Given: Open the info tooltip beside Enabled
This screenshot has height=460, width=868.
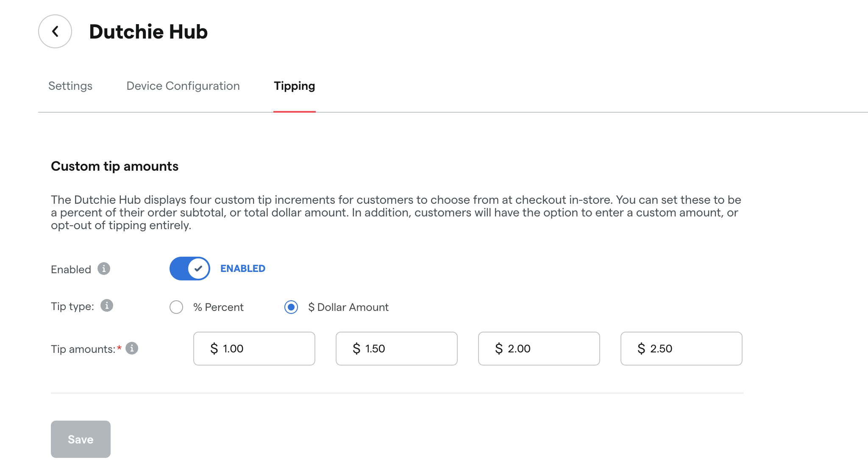Looking at the screenshot, I should [104, 269].
